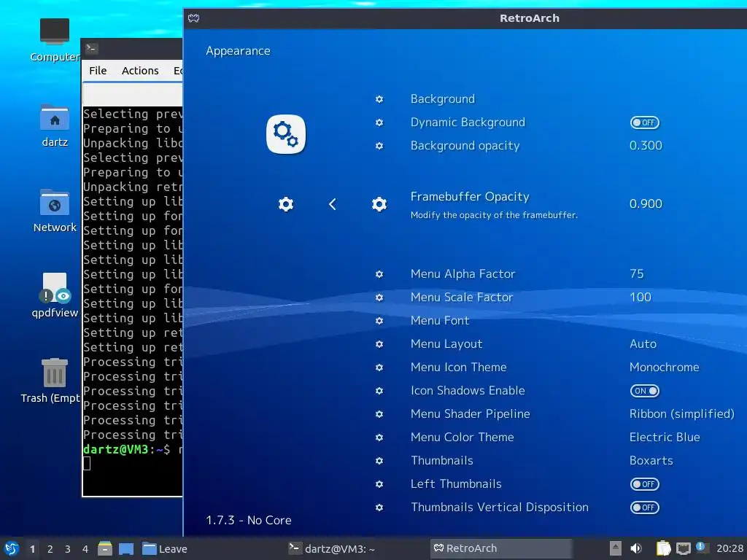Select the Background menu entry
The width and height of the screenshot is (747, 560).
pyautogui.click(x=443, y=99)
